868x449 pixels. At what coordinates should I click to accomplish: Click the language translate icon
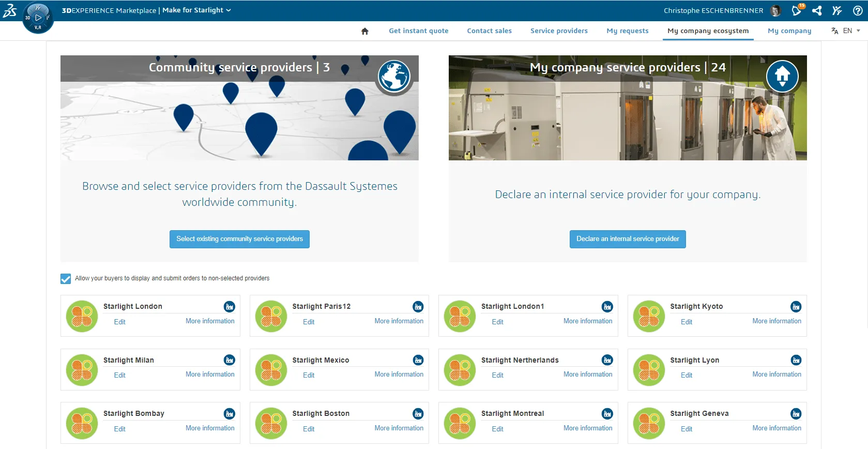[834, 31]
